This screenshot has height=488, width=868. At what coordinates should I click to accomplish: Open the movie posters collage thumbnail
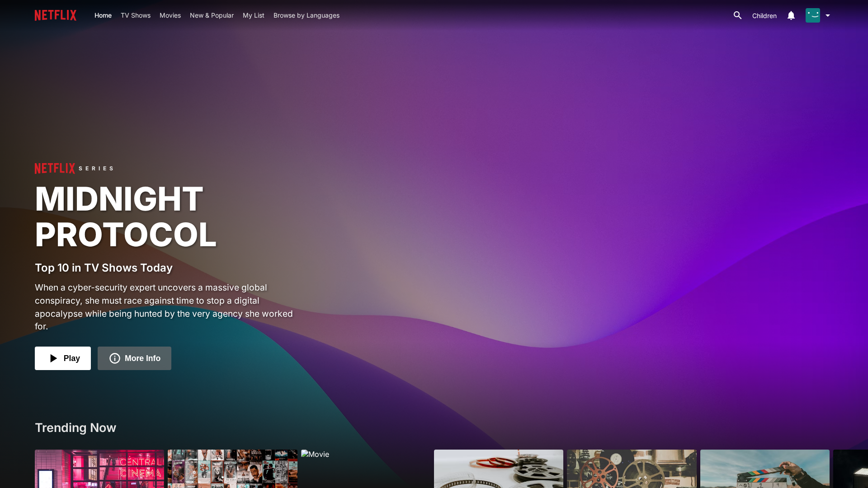(x=232, y=469)
